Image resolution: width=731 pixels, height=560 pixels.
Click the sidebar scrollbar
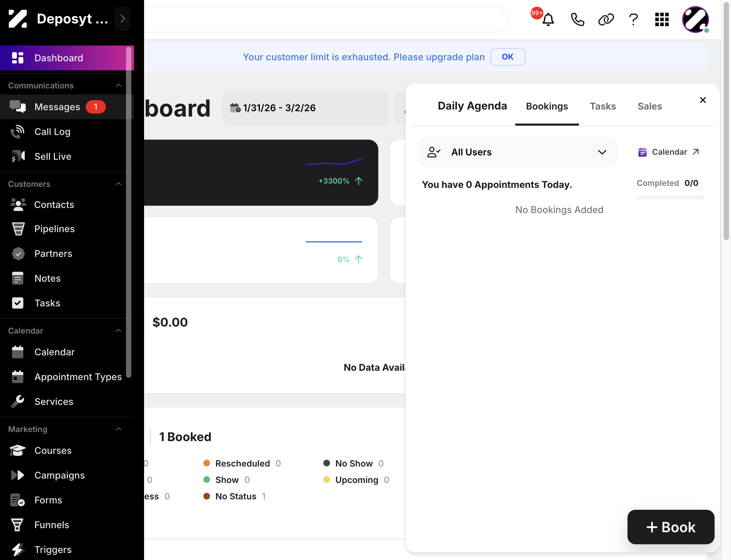coord(129,212)
